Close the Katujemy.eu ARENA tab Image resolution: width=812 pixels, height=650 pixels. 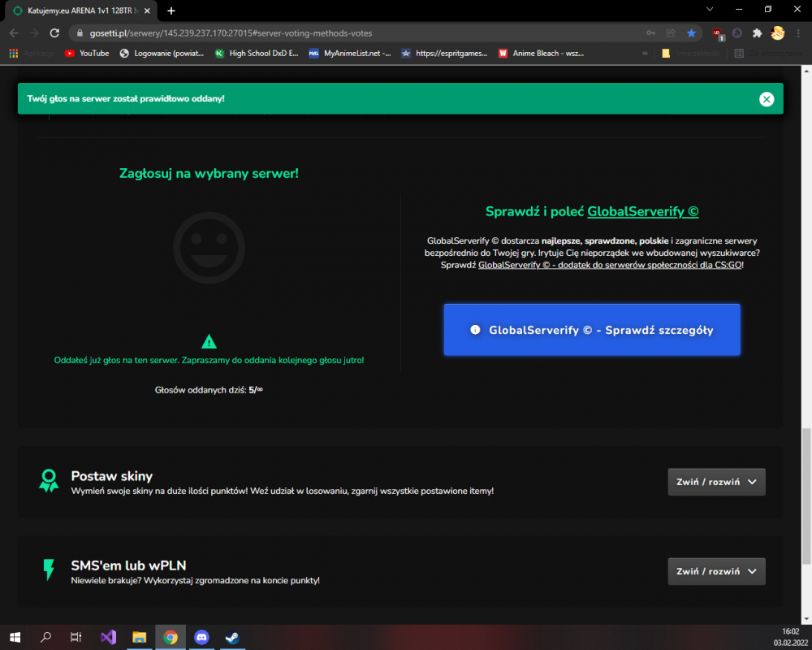pyautogui.click(x=147, y=11)
